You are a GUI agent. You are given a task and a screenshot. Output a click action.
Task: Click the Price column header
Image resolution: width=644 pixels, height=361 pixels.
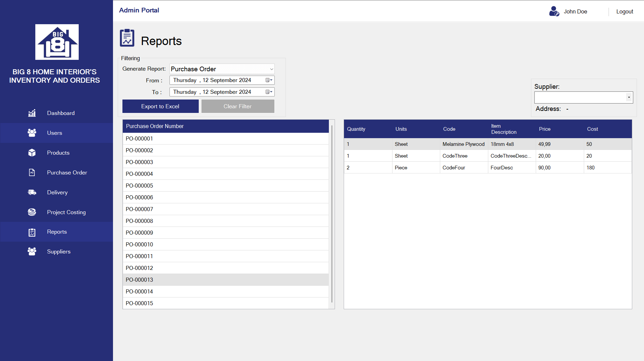point(560,129)
